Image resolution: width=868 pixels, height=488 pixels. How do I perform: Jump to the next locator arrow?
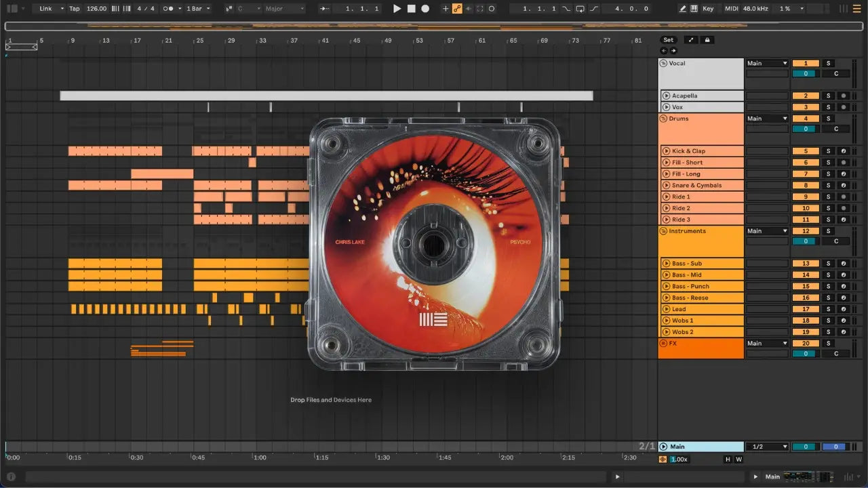pyautogui.click(x=673, y=51)
